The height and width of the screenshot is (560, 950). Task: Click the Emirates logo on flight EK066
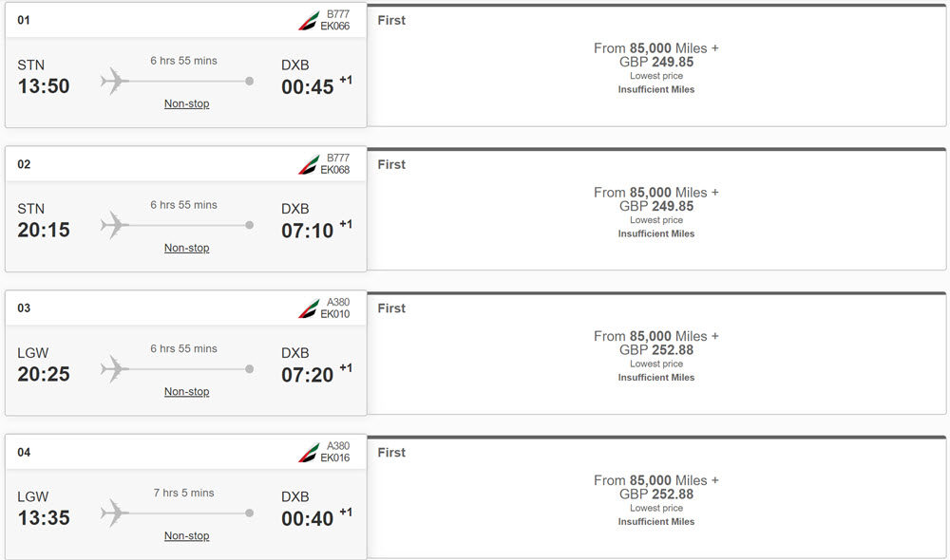click(309, 21)
